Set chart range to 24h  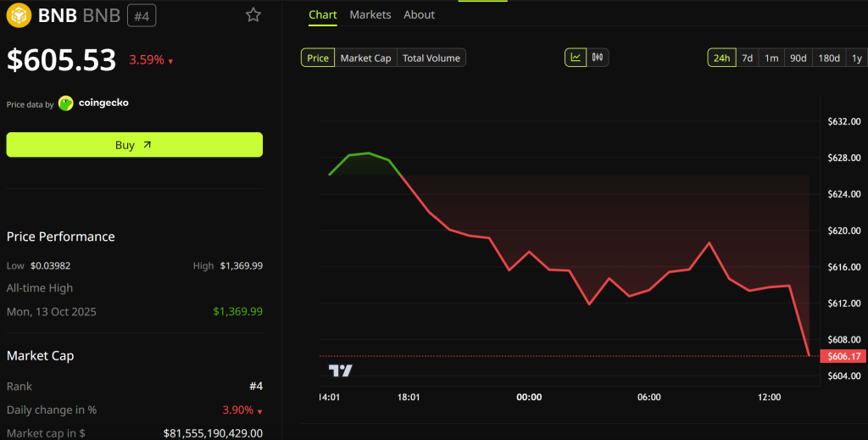click(x=721, y=58)
